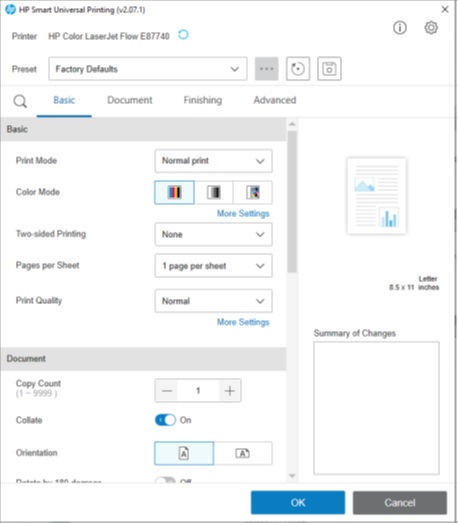The image size is (458, 523).
Task: Open More Settings under Color Mode
Action: click(x=243, y=213)
